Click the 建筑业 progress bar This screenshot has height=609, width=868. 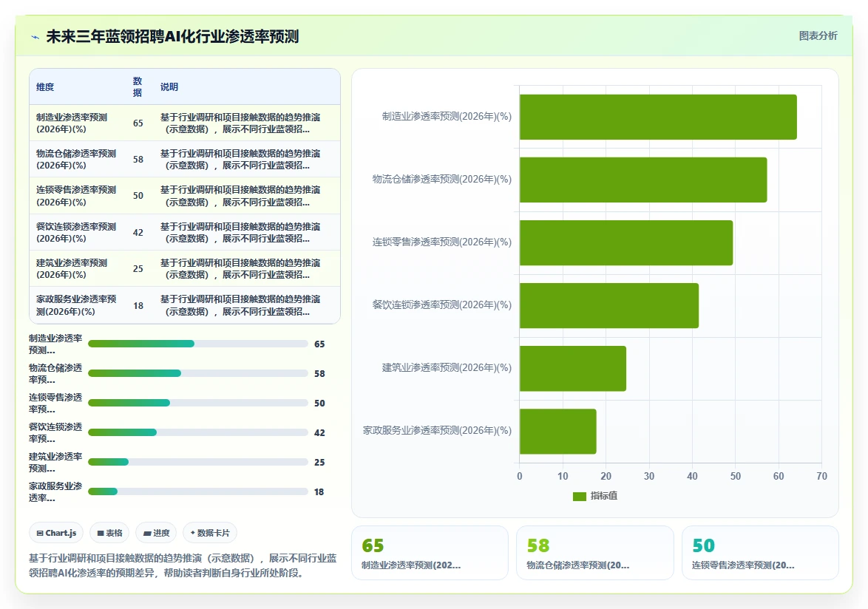pyautogui.click(x=197, y=462)
